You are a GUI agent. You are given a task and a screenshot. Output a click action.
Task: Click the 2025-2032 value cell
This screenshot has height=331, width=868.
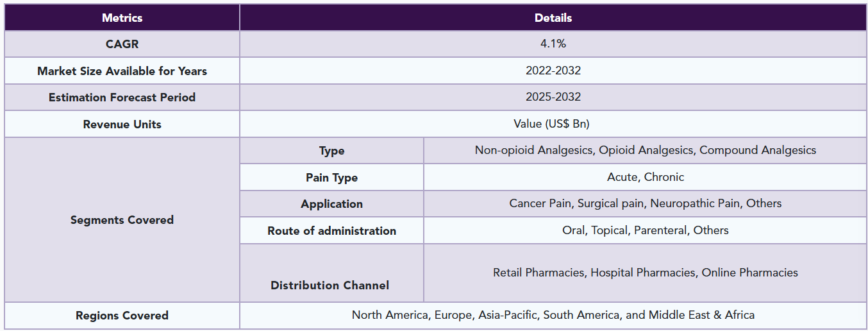coord(553,98)
